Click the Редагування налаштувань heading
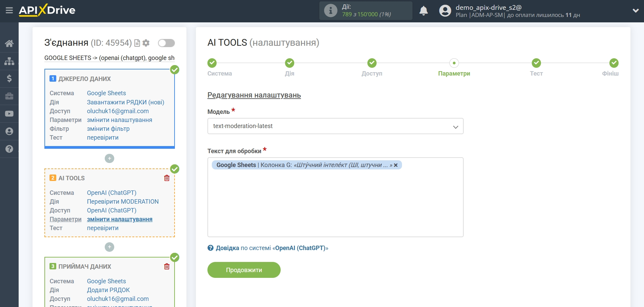This screenshot has height=307, width=644. coord(254,95)
